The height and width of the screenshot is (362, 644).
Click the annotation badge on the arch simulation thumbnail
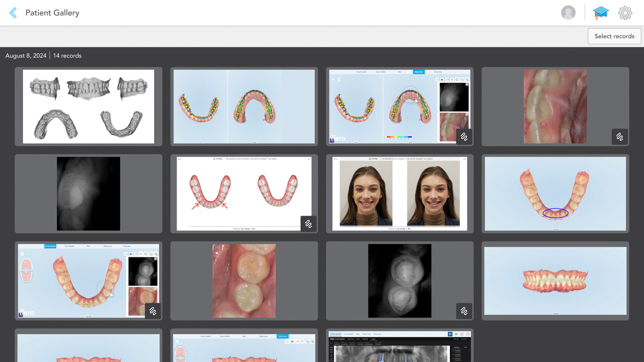309,224
